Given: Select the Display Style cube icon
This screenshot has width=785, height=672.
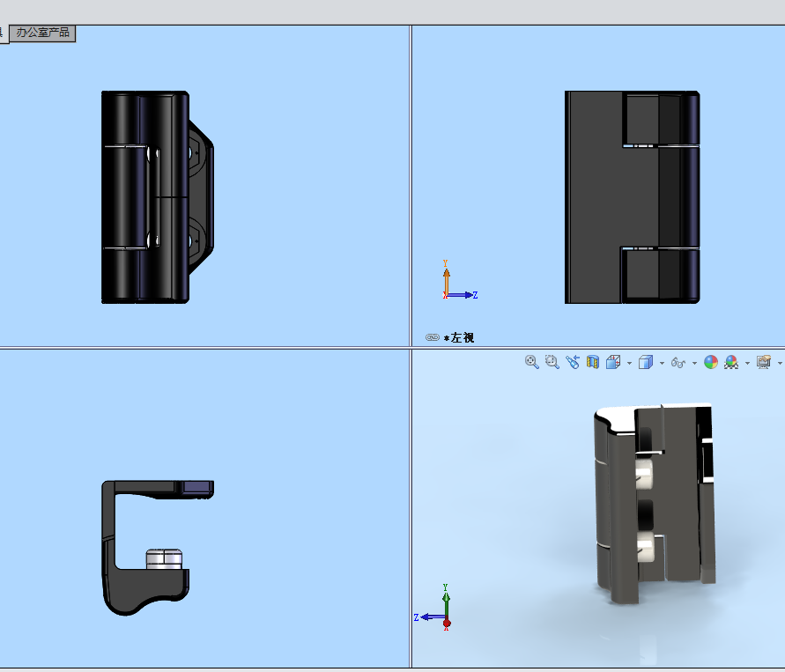Looking at the screenshot, I should click(646, 361).
